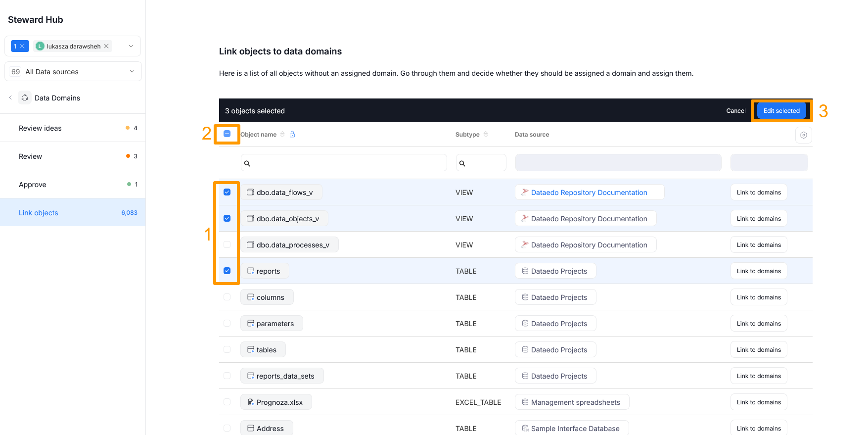The width and height of the screenshot is (868, 435).
Task: Check the dbo.data_processes_v row checkbox
Action: pos(227,244)
